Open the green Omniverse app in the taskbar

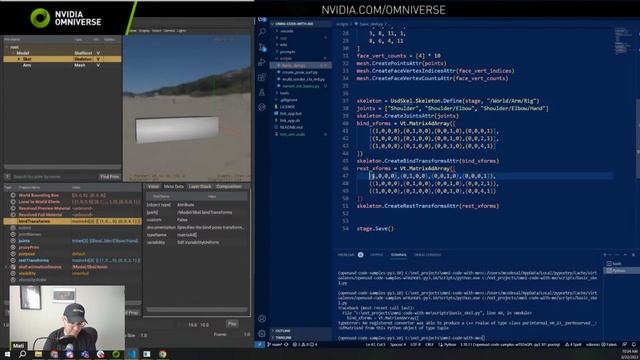pos(116,354)
